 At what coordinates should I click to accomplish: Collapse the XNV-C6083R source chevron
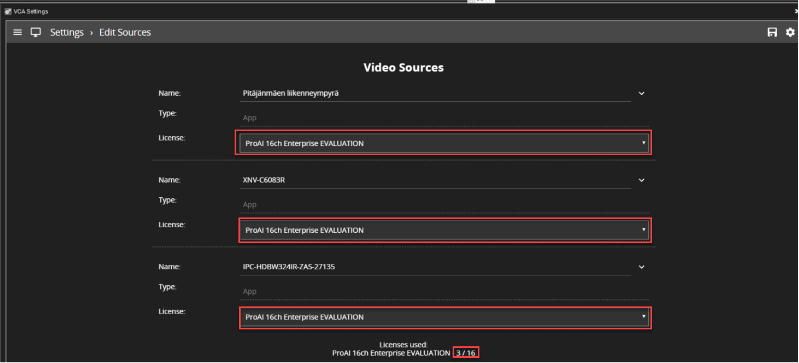(642, 180)
